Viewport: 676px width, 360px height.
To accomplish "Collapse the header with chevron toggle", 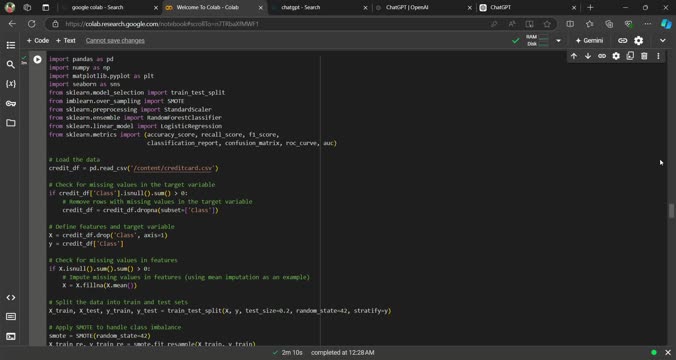I will point(663,41).
